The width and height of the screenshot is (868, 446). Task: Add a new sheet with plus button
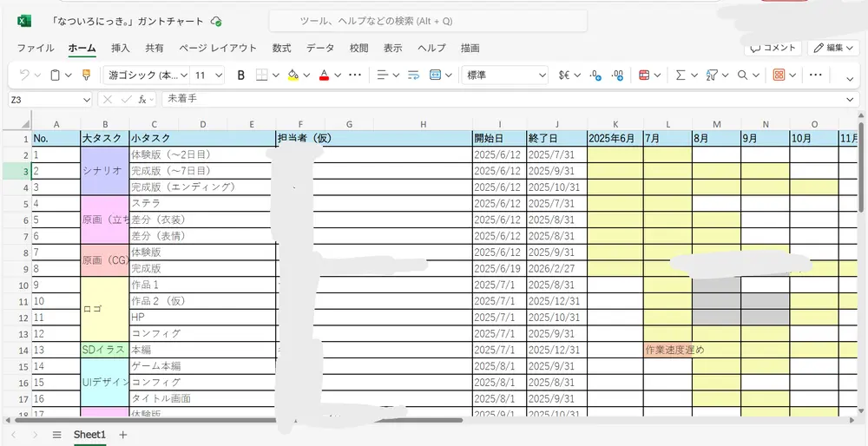[123, 434]
